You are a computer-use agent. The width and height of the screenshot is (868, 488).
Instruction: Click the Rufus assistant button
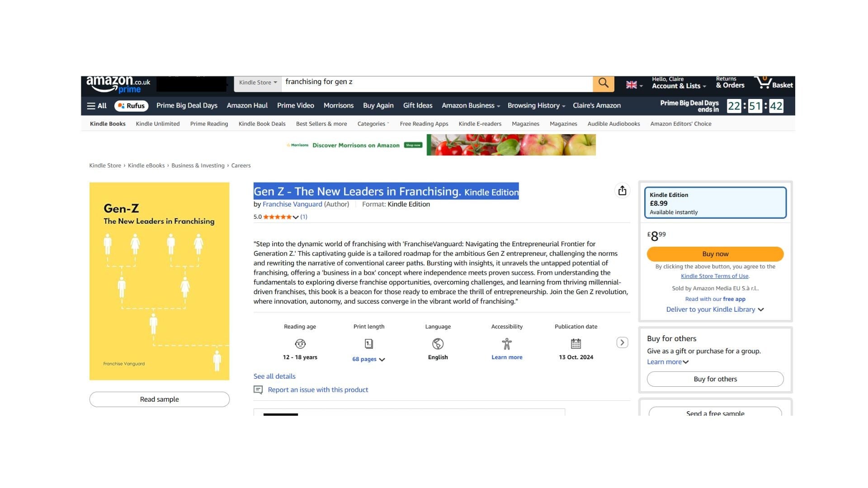(x=131, y=106)
